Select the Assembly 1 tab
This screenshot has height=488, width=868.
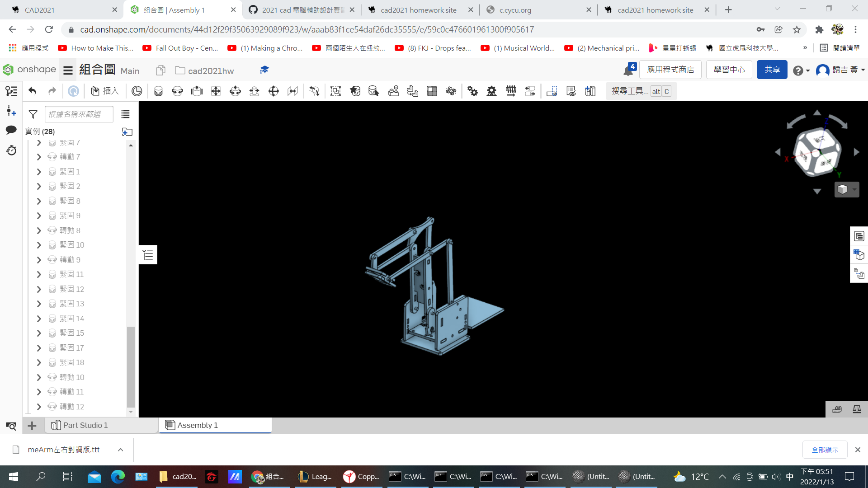coord(215,425)
